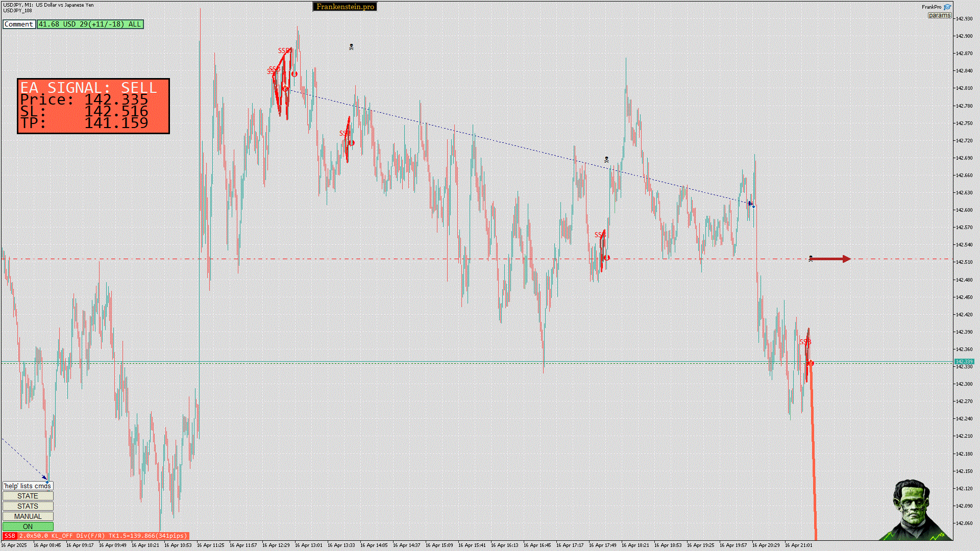Click the FrankPro graduation cap icon
The width and height of the screenshot is (980, 551).
[x=947, y=7]
